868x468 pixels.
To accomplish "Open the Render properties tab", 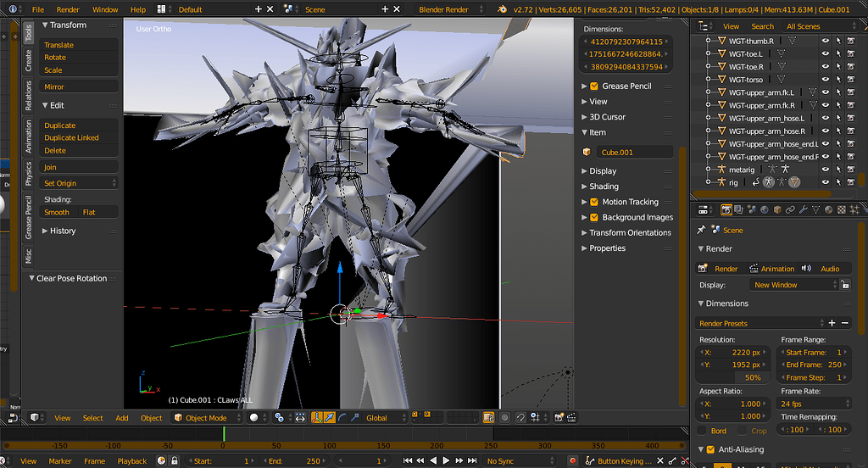I will point(726,210).
